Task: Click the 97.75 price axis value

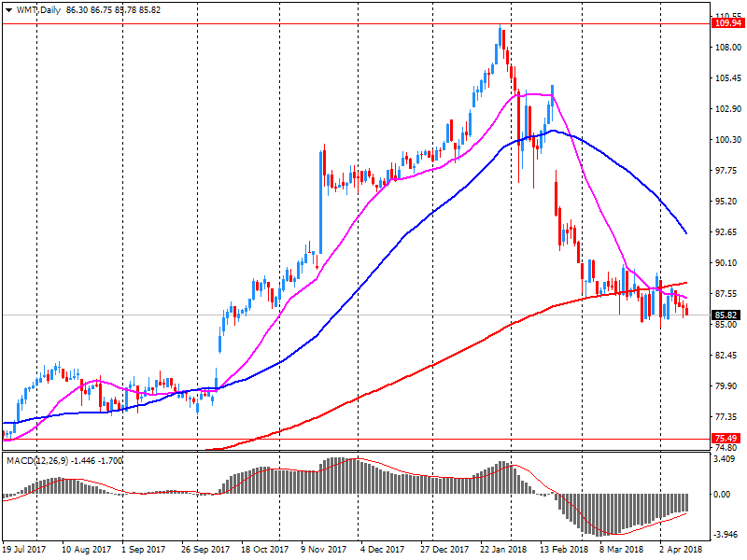Action: click(x=726, y=171)
